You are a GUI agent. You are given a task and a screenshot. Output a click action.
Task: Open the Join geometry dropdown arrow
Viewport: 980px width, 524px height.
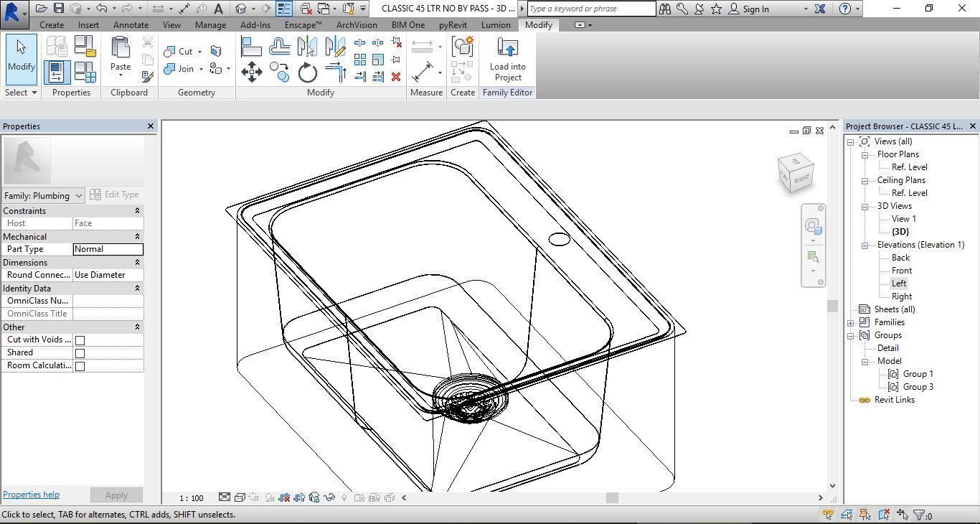(201, 69)
